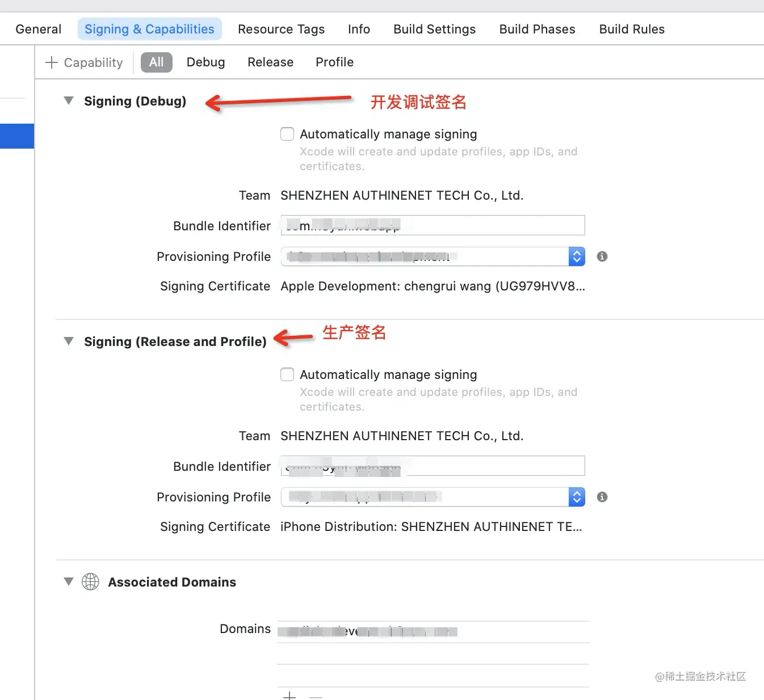Switch to the Build Phases tab
The height and width of the screenshot is (700, 764).
point(537,29)
